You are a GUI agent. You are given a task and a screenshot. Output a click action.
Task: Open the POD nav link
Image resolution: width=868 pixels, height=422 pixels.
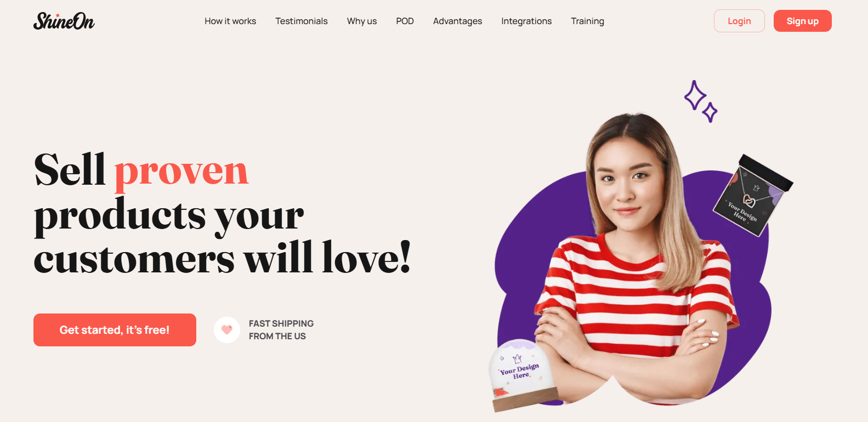point(405,21)
